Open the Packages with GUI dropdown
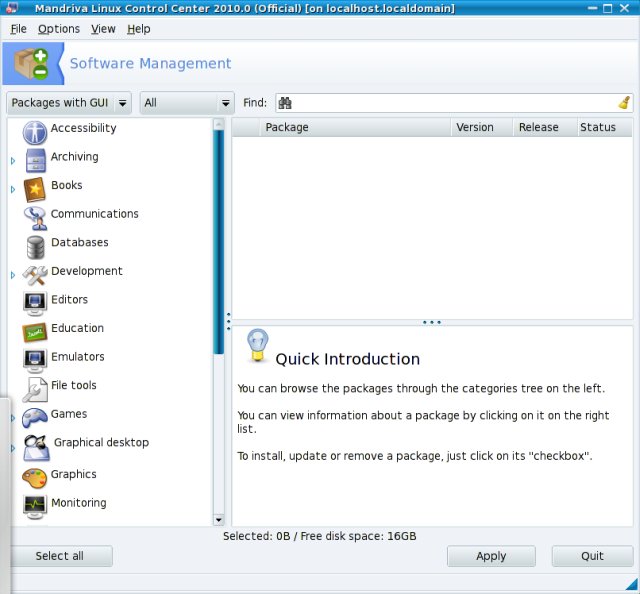 (x=69, y=103)
